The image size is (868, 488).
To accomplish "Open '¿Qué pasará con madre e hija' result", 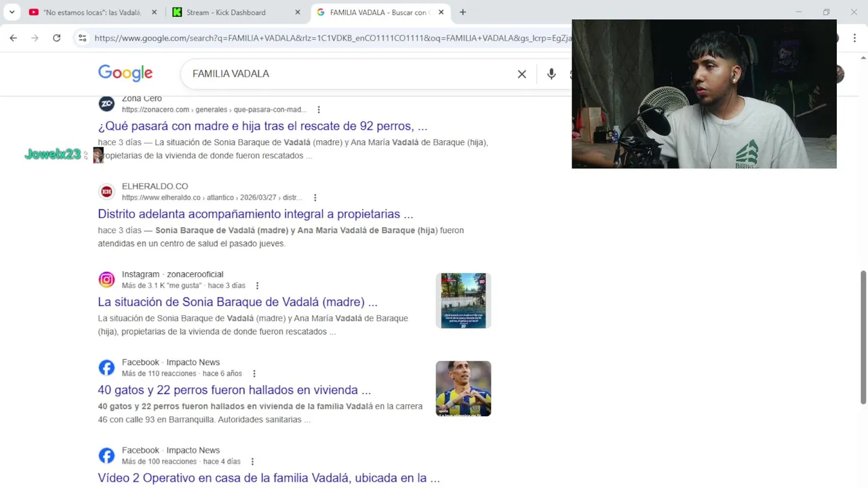I will (x=262, y=126).
